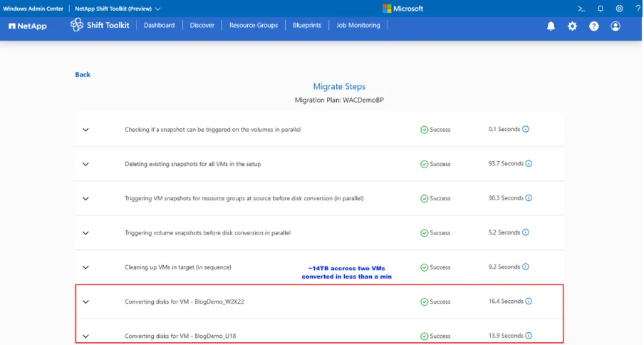Expand Triggering volume snapshots step
The height and width of the screenshot is (345, 644).
click(85, 233)
